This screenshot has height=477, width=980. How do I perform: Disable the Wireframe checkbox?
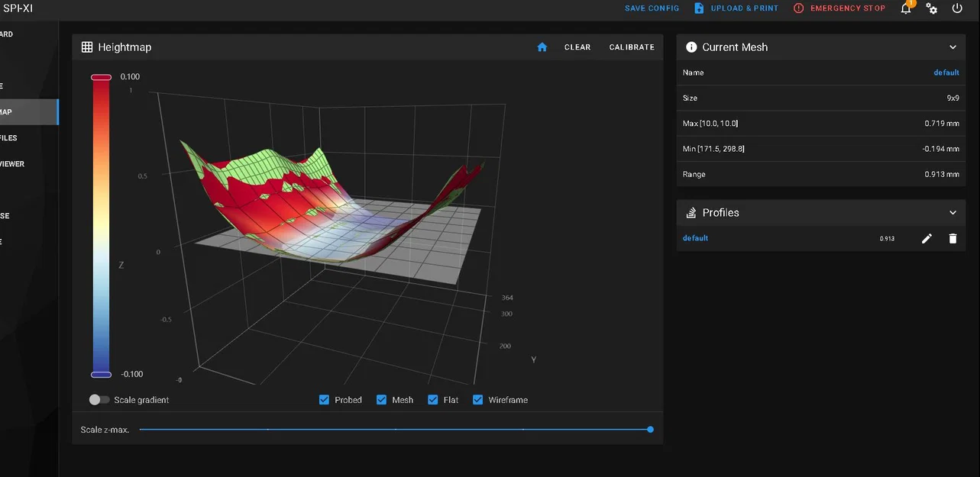[478, 400]
